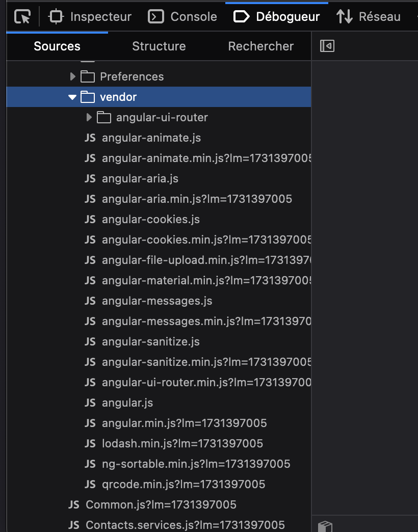Expand the Preferences folder arrow
The width and height of the screenshot is (418, 532).
tap(72, 77)
